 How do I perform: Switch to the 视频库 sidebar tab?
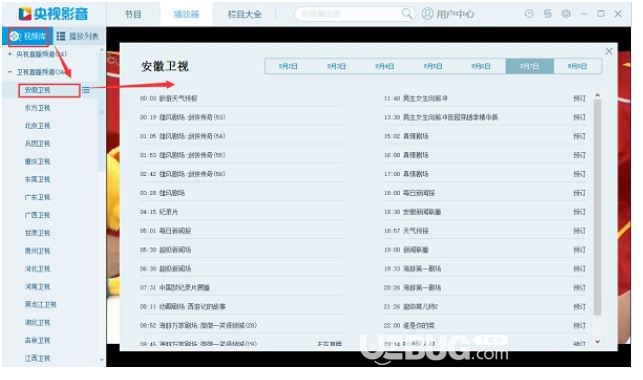tap(28, 36)
